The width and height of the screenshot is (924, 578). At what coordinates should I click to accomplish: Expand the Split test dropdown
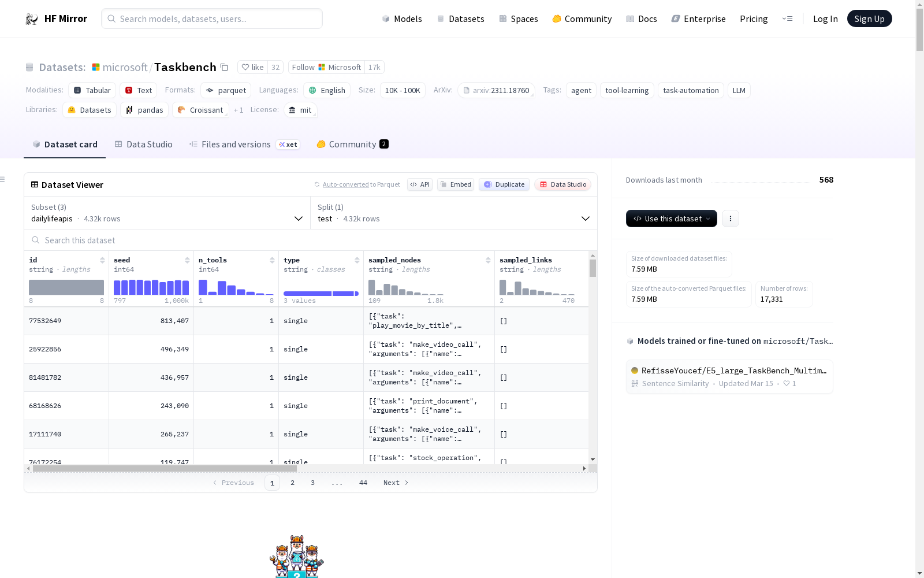coord(454,213)
